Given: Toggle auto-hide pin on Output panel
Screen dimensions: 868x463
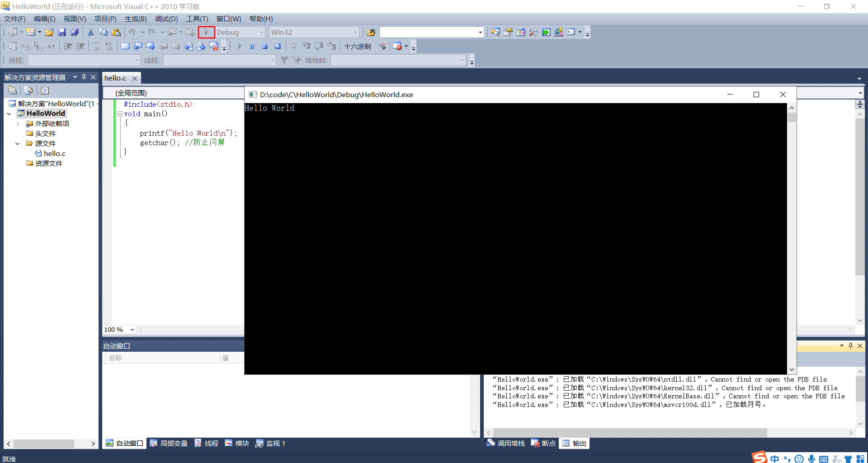Looking at the screenshot, I should pyautogui.click(x=850, y=345).
